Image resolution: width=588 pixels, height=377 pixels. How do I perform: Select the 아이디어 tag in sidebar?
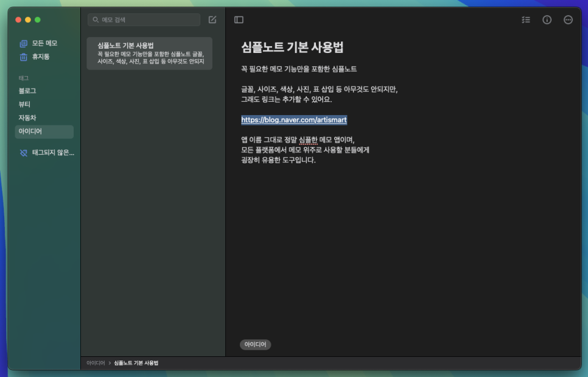coord(44,132)
